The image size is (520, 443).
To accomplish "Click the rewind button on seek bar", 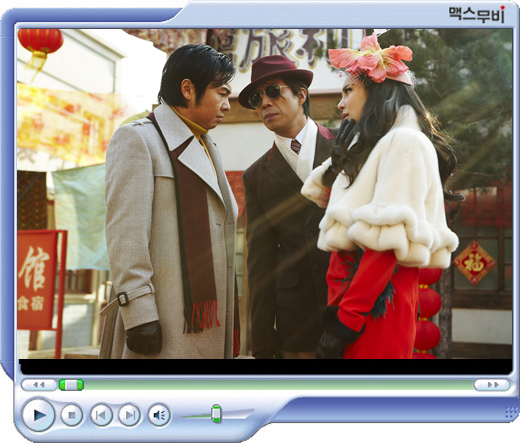I will click(39, 385).
